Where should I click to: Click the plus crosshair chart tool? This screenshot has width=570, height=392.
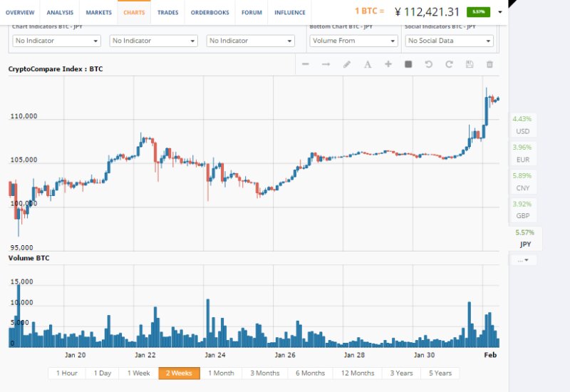click(388, 64)
